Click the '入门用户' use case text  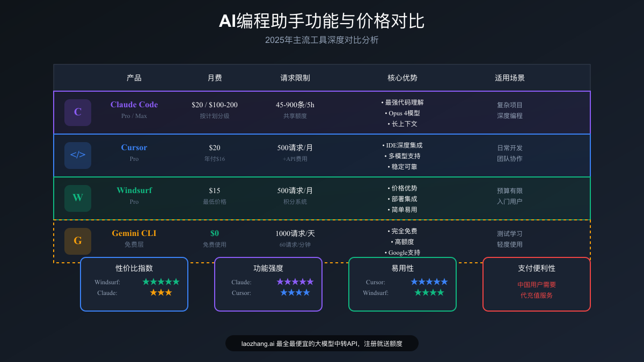tap(510, 202)
